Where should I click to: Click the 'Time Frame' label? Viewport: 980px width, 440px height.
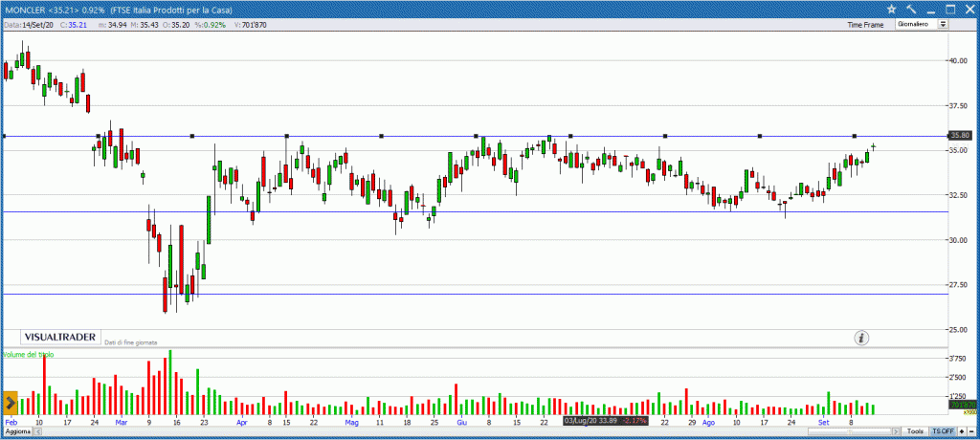pyautogui.click(x=865, y=25)
